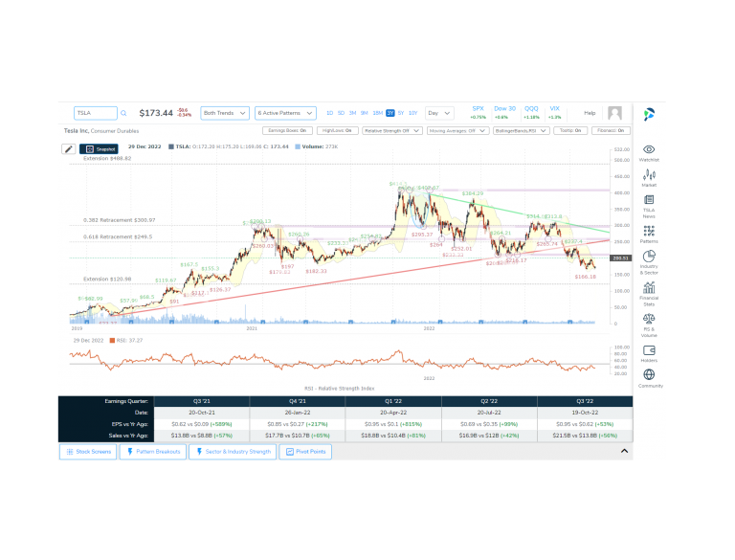The image size is (735, 560).
Task: Click the Extension $120.98 label
Action: tap(107, 280)
